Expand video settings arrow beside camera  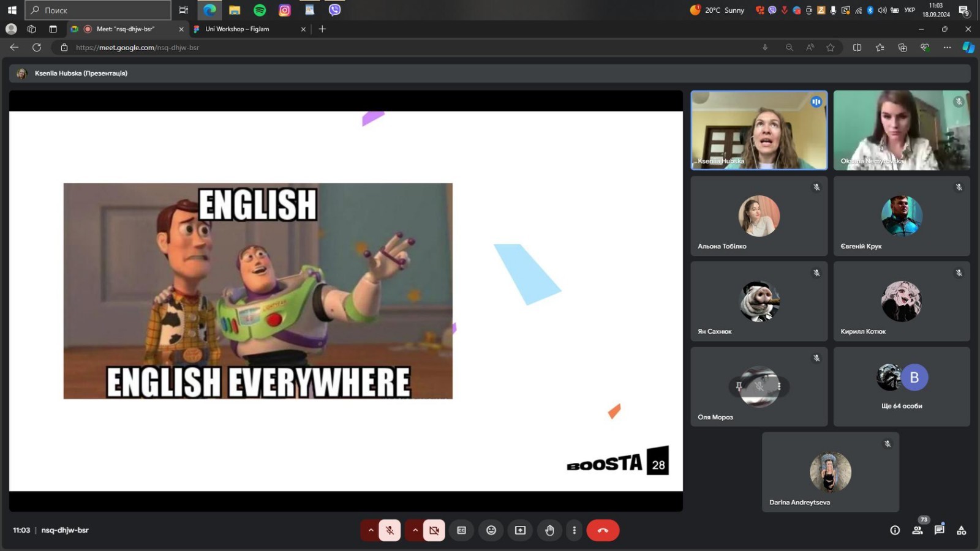(x=415, y=530)
